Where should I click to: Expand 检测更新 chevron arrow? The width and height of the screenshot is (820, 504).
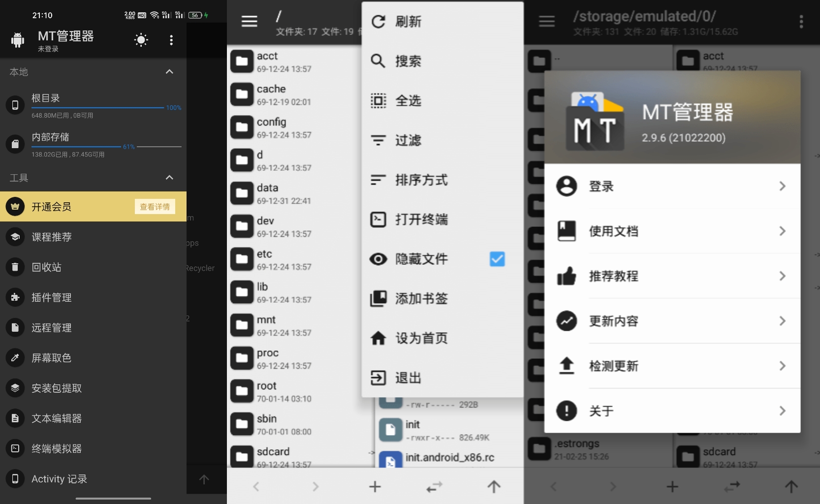coord(783,366)
